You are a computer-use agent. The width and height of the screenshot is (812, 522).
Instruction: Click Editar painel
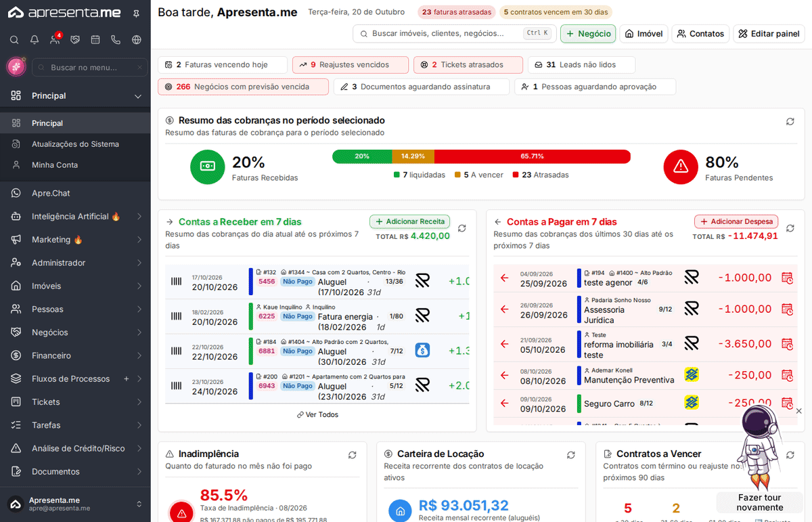point(769,34)
